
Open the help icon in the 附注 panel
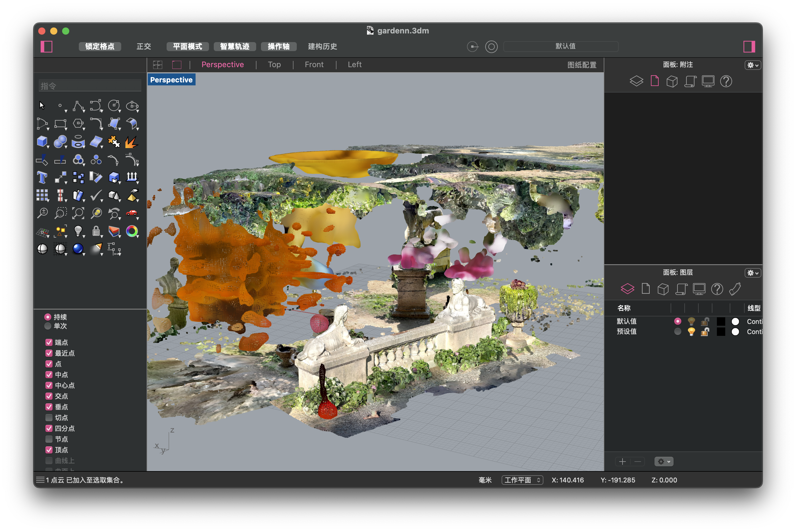[x=726, y=82]
